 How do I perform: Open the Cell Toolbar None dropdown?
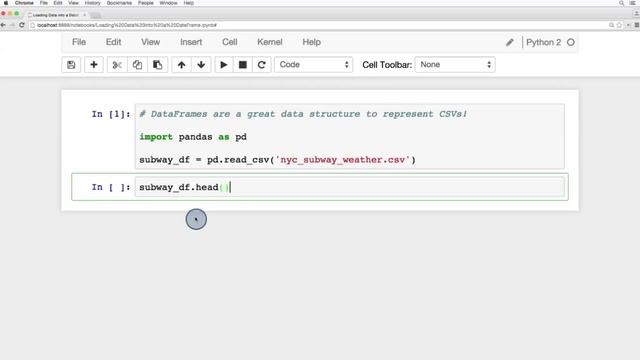tap(455, 64)
